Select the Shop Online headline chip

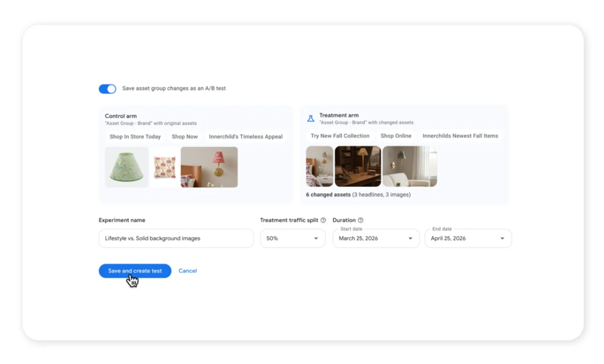(396, 136)
